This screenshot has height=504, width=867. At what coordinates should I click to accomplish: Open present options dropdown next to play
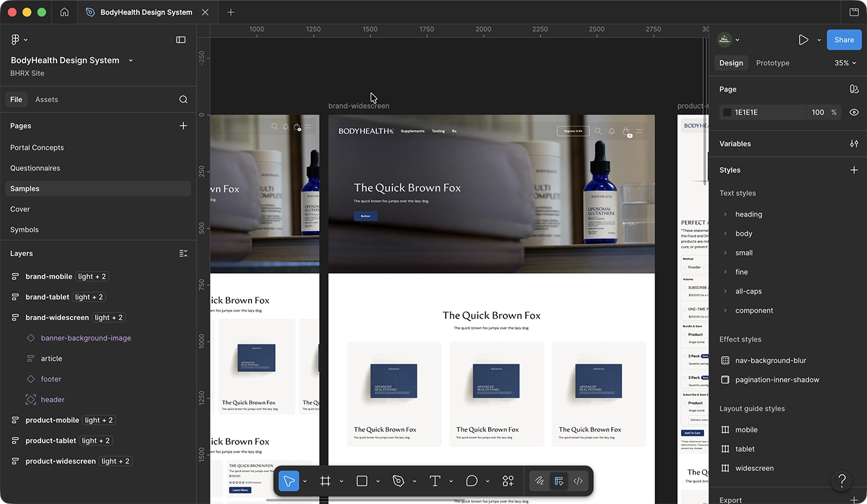click(x=819, y=40)
